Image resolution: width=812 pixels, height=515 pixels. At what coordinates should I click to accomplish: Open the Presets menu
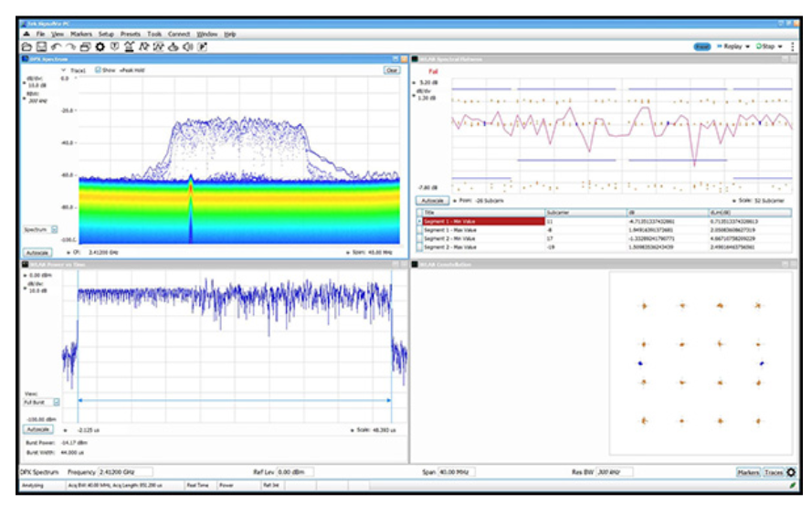click(131, 34)
